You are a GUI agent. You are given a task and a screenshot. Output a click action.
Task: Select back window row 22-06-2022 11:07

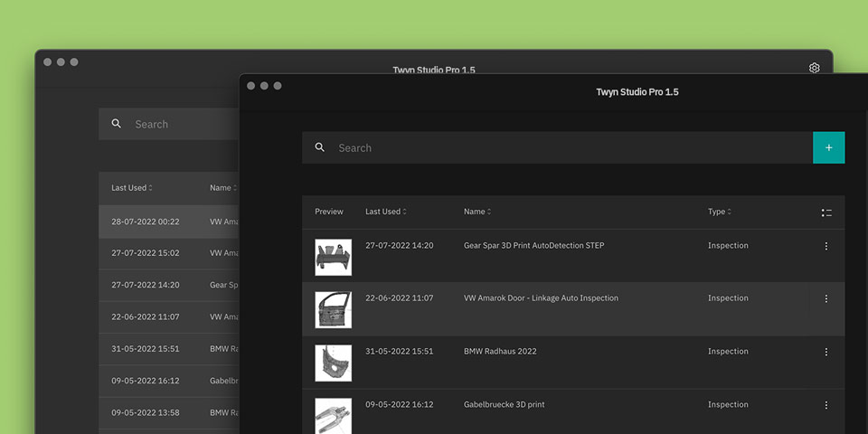(x=169, y=316)
